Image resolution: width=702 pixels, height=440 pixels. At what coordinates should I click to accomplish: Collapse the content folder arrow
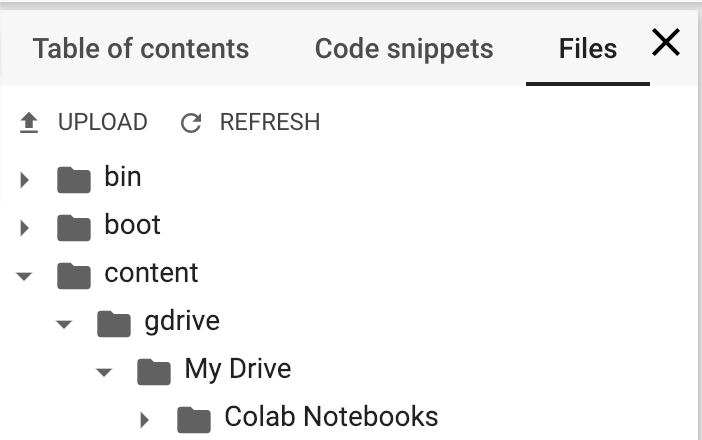(x=24, y=276)
